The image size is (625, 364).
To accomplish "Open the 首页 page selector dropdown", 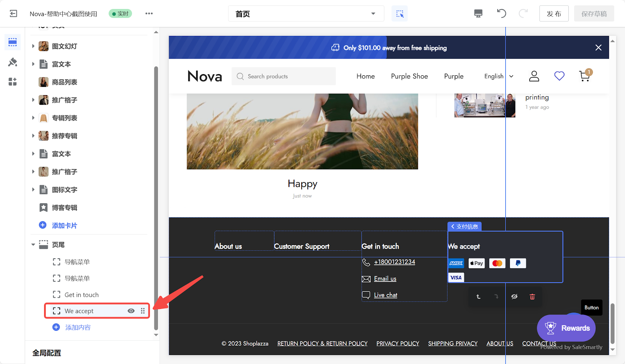I will click(306, 14).
